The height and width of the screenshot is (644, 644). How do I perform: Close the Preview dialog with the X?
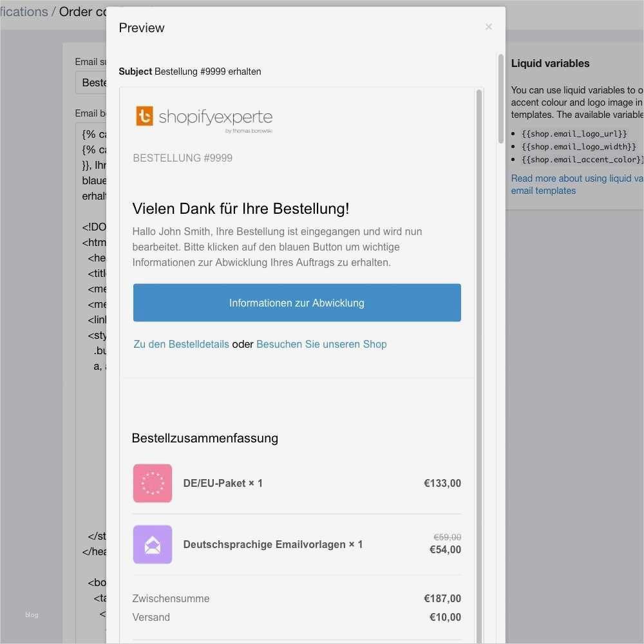(x=489, y=27)
